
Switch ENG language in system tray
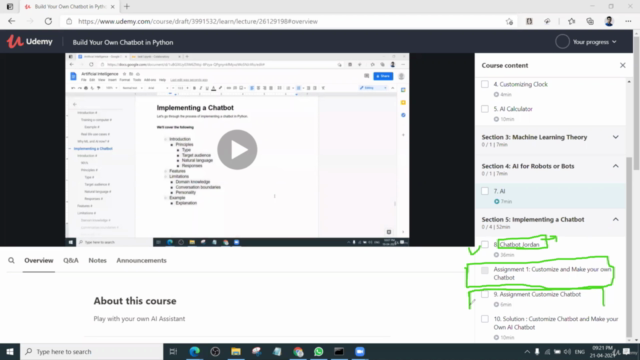point(579,351)
